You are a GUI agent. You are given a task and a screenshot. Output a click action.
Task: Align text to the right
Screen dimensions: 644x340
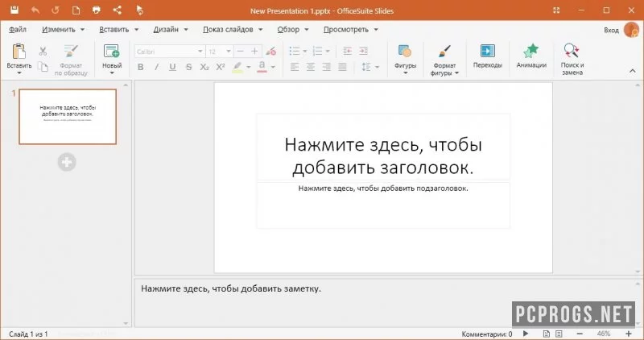pos(327,67)
